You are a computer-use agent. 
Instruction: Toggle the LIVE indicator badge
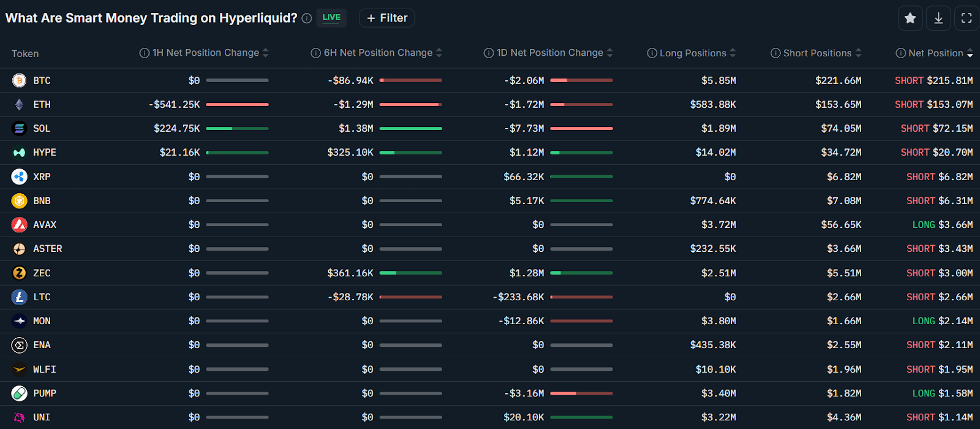pos(331,18)
